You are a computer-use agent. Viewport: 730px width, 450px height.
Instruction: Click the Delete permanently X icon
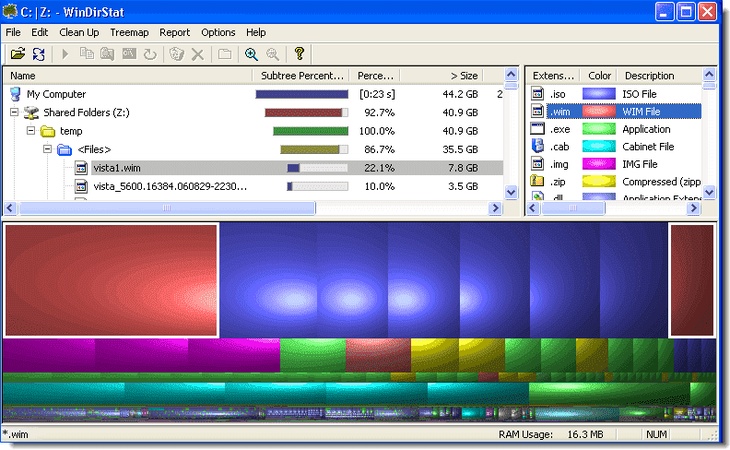(x=198, y=54)
